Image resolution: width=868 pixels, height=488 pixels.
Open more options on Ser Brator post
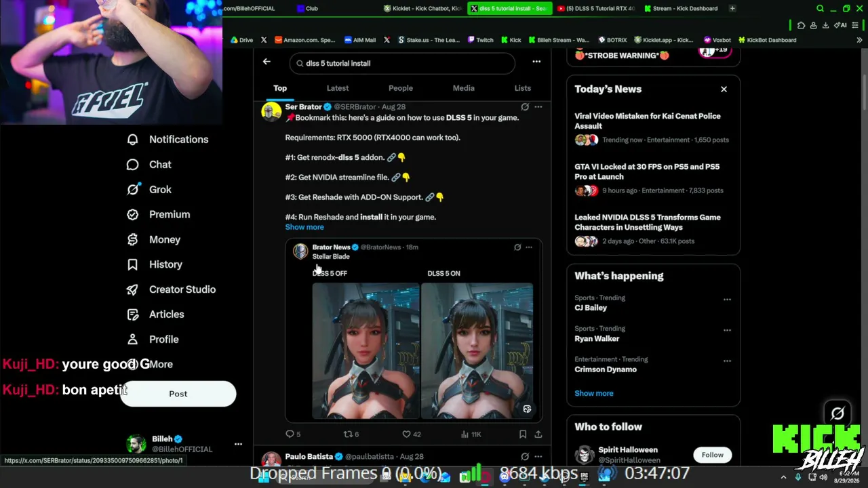(x=538, y=107)
